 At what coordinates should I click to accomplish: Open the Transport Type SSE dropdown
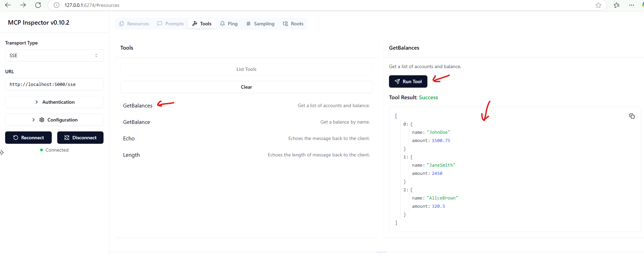pyautogui.click(x=54, y=55)
